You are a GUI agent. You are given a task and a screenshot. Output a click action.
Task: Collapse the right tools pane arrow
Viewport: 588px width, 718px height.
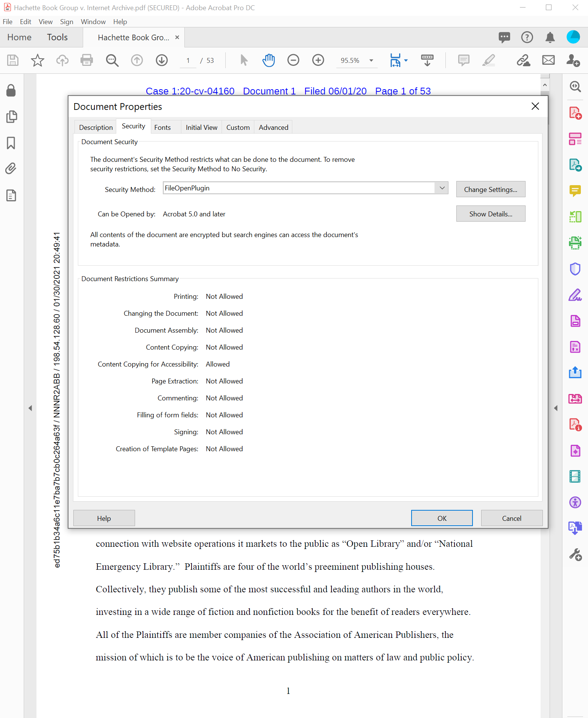click(x=556, y=408)
